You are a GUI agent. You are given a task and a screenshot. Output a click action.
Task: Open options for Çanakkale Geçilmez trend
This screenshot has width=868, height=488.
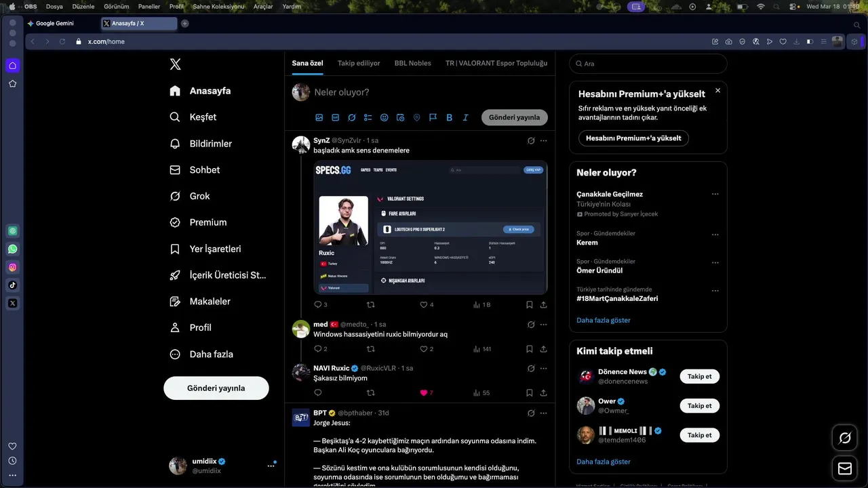click(x=715, y=195)
